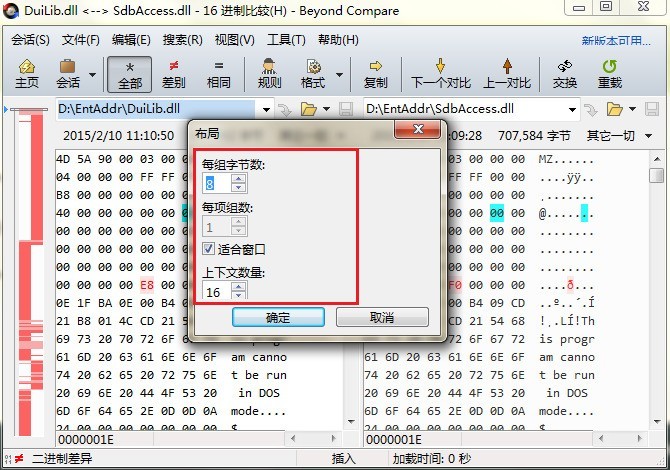Viewport: 670px width, 470px height.
Task: Click the right pane save disk icon
Action: point(652,109)
